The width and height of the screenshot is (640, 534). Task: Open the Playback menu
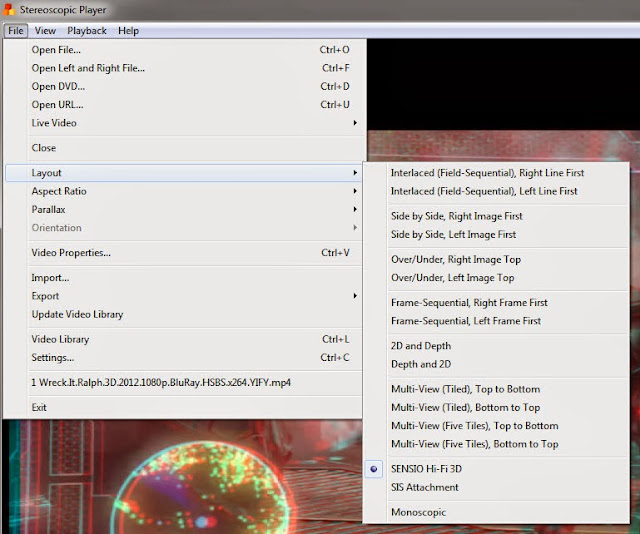coord(87,31)
